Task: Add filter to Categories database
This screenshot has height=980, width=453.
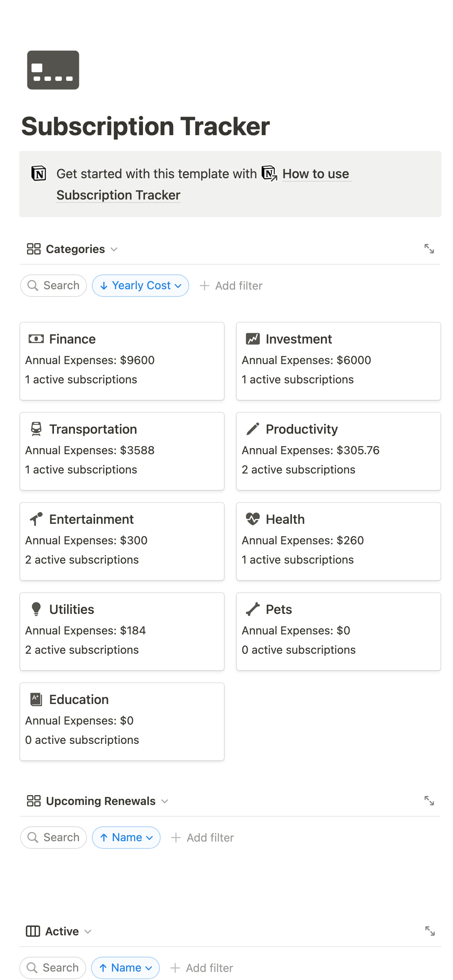Action: (231, 286)
